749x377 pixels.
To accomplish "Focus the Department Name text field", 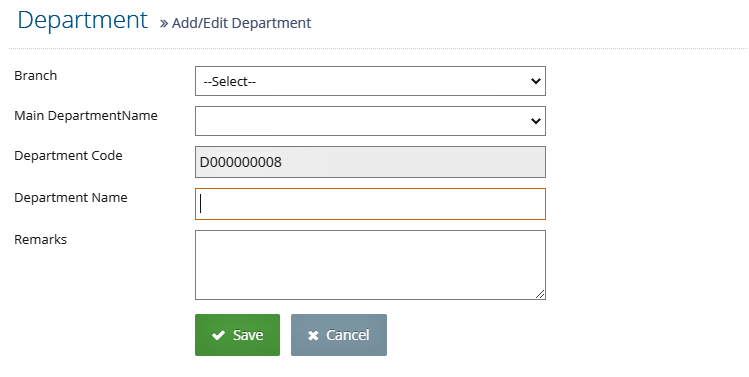I will point(370,204).
